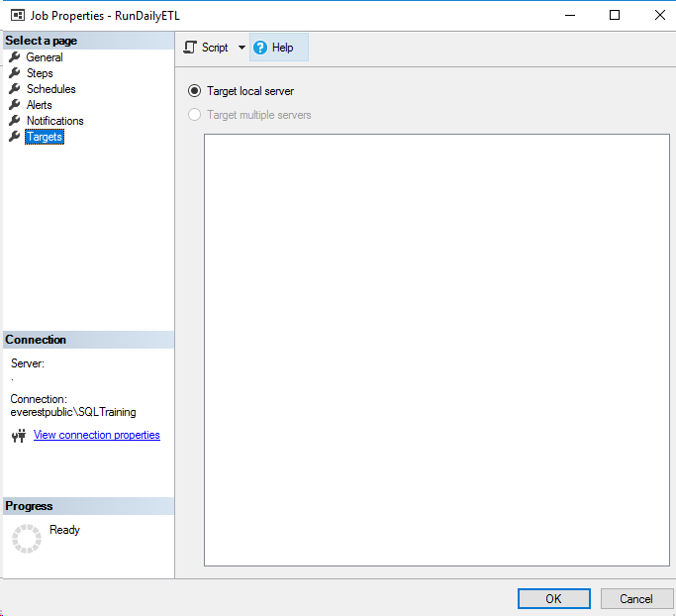The image size is (676, 616).
Task: Select the Target local server option
Action: pyautogui.click(x=195, y=91)
